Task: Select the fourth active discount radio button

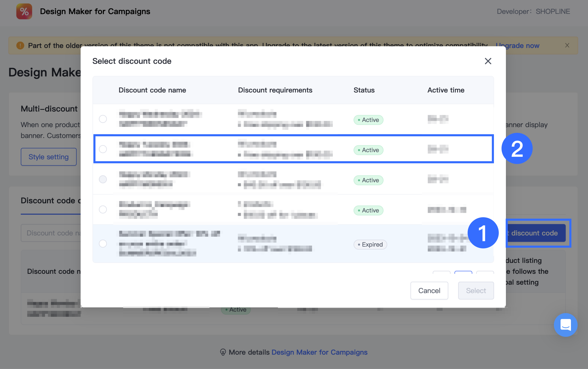Action: (103, 209)
